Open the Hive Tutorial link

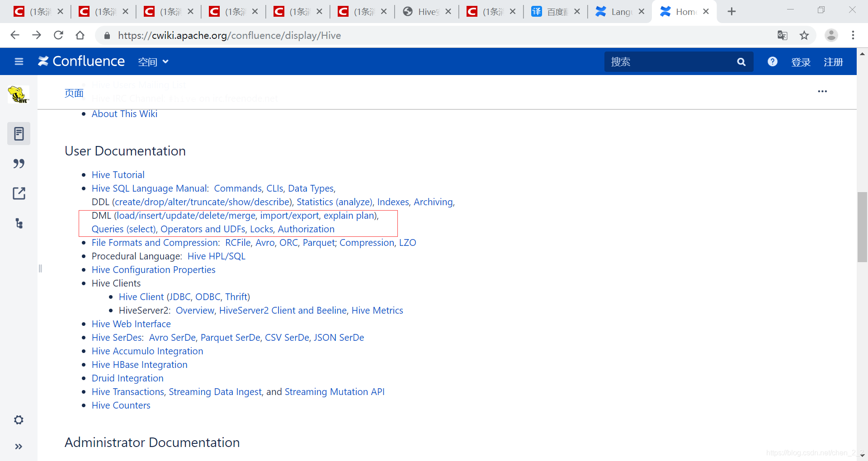click(118, 175)
